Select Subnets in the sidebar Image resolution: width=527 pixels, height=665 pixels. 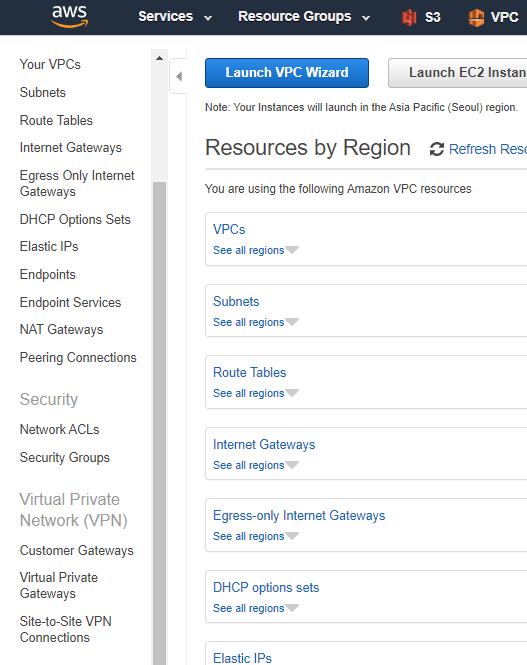point(43,92)
